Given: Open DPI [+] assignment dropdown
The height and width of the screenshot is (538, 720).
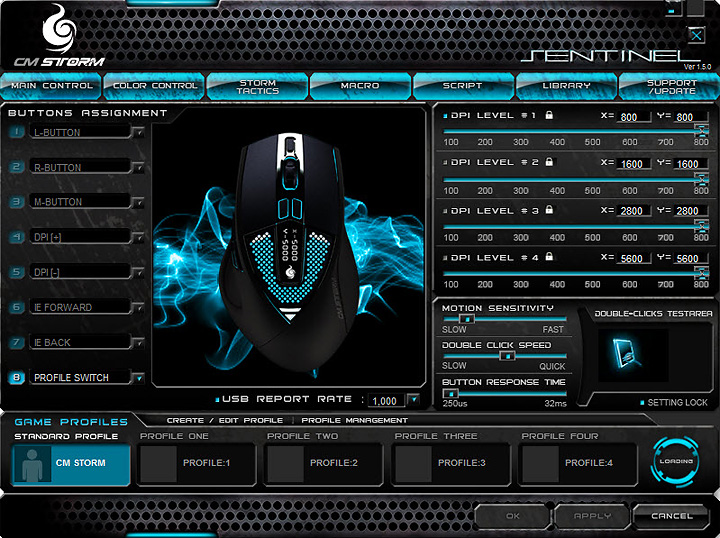Looking at the screenshot, I should [138, 237].
